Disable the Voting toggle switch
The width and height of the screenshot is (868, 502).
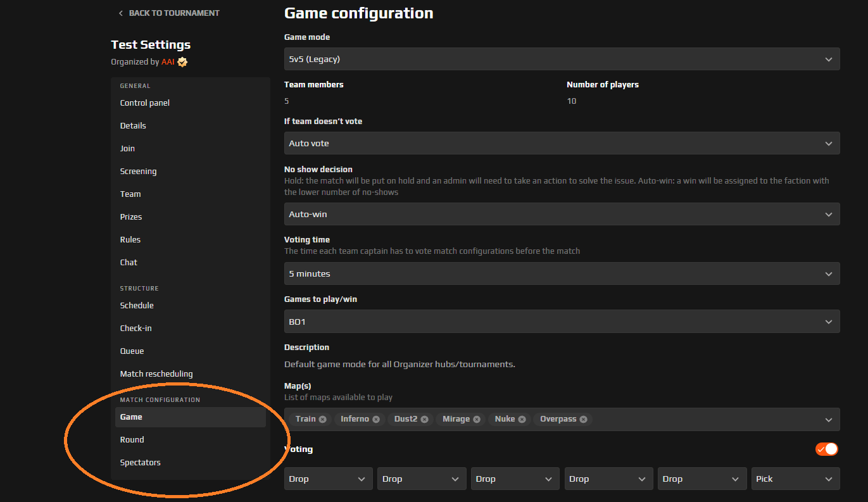pos(826,449)
